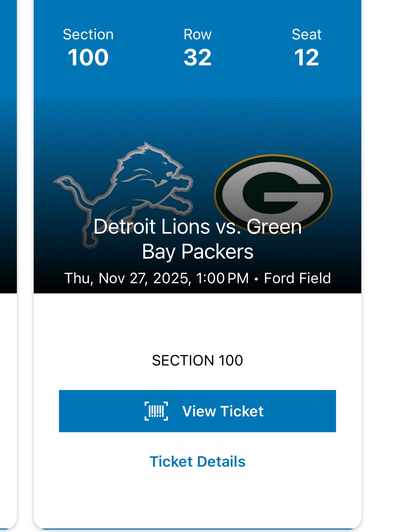Tap the blue line at the card's bottom edge

click(197, 529)
